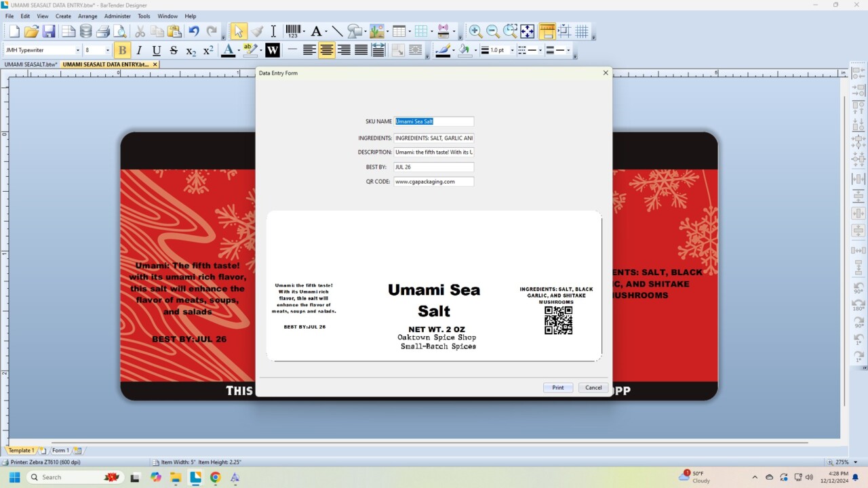Screen dimensions: 868x488
Task: Switch to the UMAMI SEASALT.btw tab
Action: click(31, 64)
